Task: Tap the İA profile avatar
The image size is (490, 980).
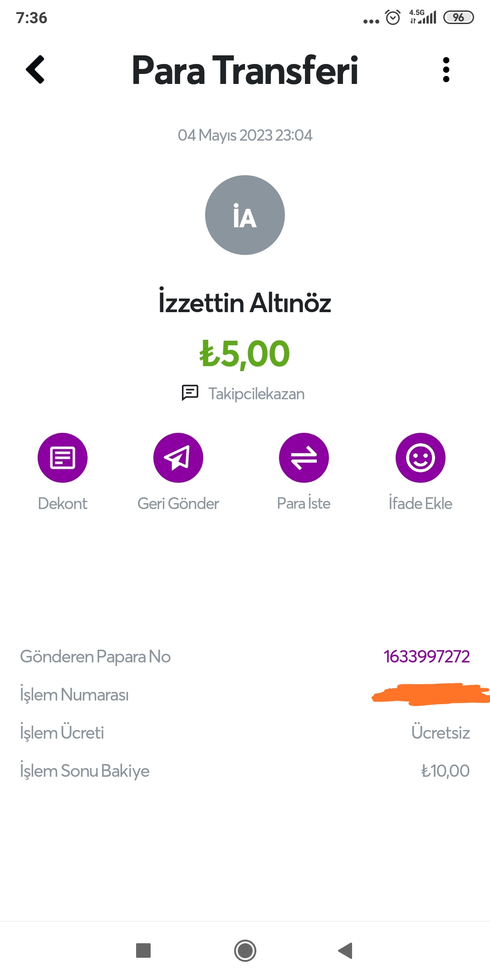Action: pos(245,215)
